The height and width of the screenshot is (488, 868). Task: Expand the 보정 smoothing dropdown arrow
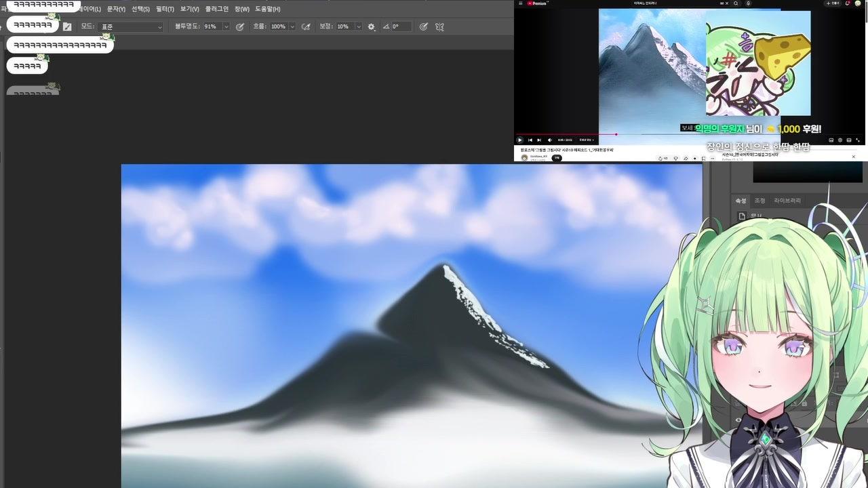tap(358, 26)
